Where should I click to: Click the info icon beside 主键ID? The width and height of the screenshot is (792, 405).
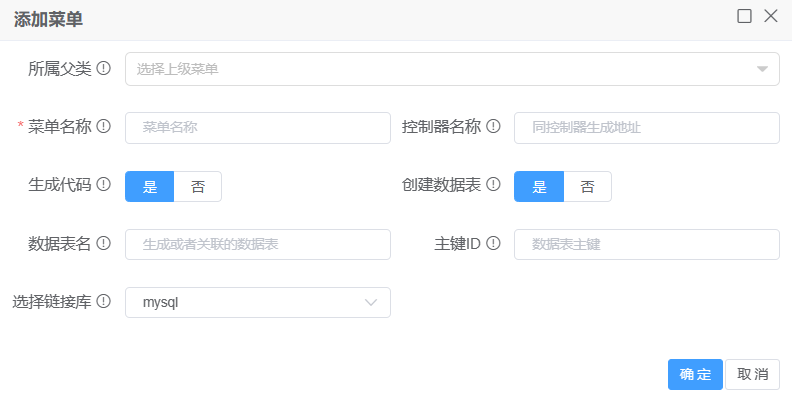tap(493, 243)
